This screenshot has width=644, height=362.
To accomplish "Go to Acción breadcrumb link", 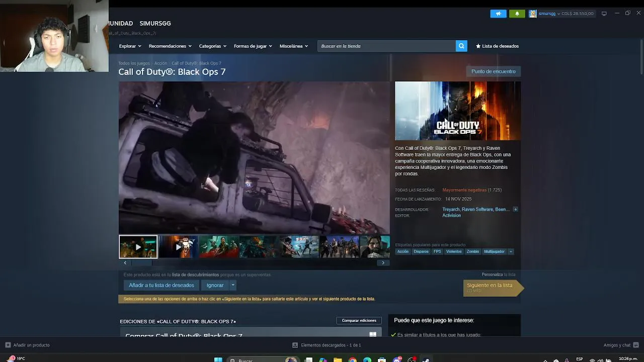I will click(x=160, y=63).
